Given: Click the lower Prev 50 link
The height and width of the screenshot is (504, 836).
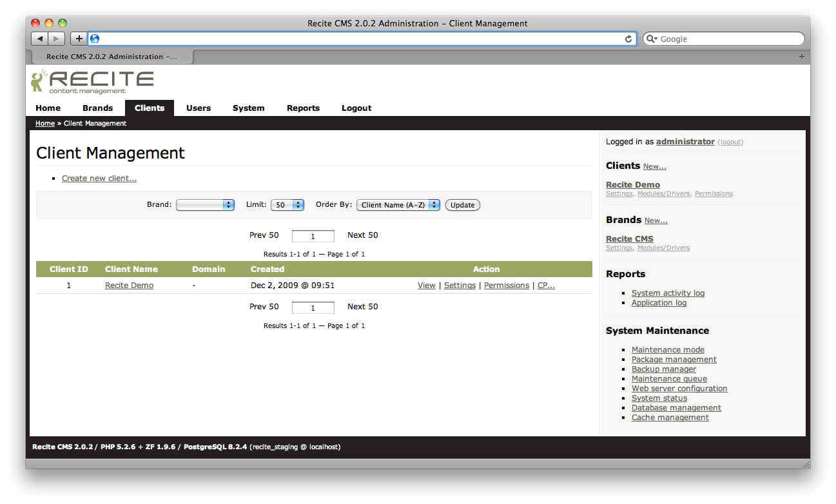Looking at the screenshot, I should [264, 307].
